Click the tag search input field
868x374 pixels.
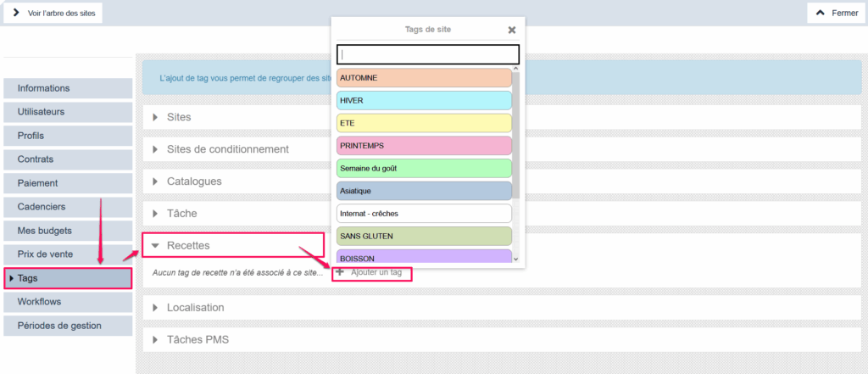[427, 54]
